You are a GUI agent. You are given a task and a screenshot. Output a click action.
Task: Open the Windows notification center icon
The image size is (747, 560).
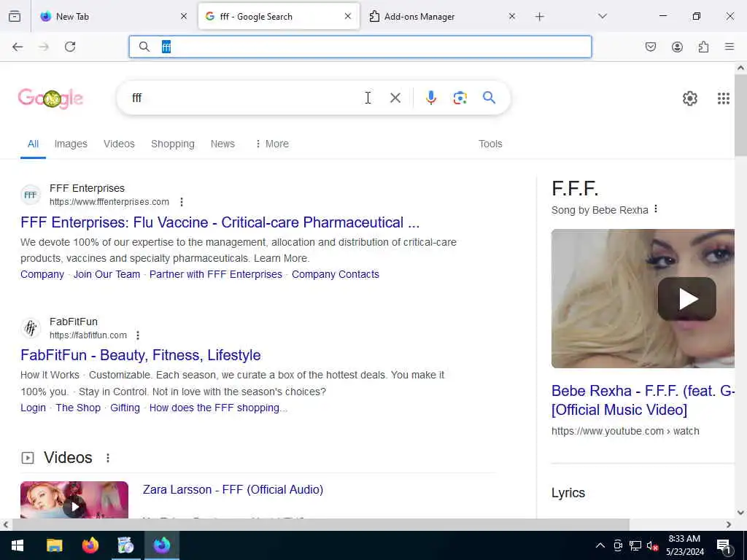click(724, 545)
